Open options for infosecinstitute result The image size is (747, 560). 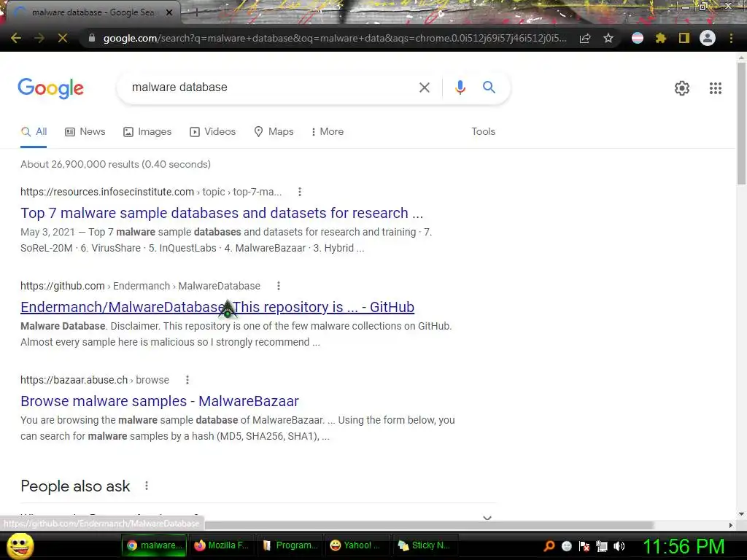[x=300, y=192]
